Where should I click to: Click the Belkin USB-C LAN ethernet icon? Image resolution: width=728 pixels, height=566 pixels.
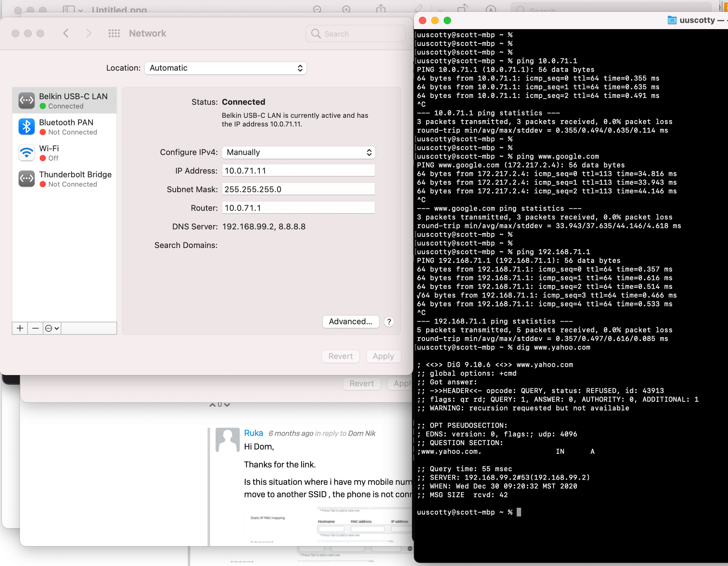[27, 101]
